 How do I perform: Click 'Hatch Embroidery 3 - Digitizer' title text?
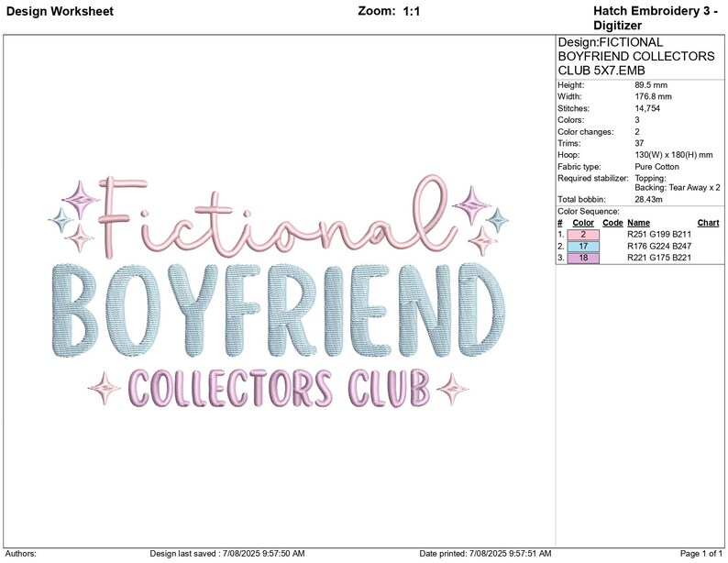(x=656, y=18)
